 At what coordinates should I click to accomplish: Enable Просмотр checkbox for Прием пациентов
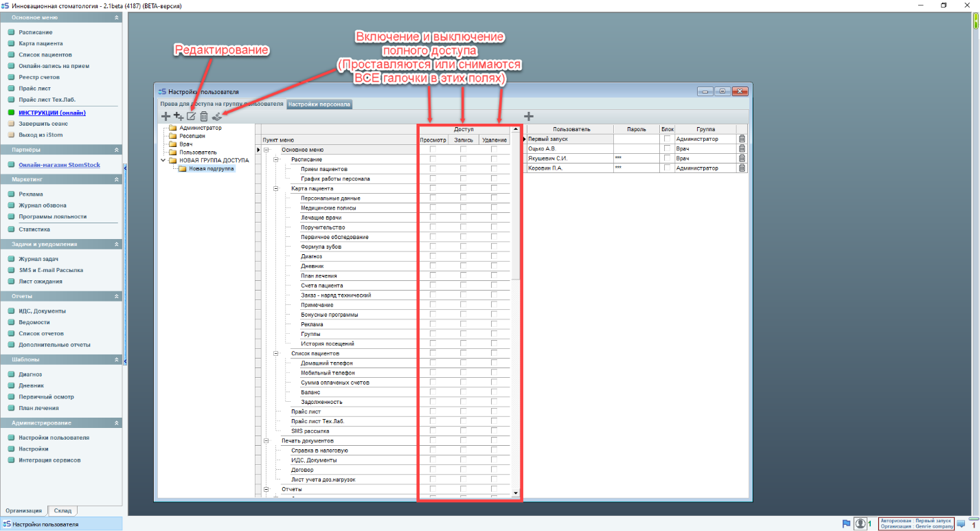(433, 169)
